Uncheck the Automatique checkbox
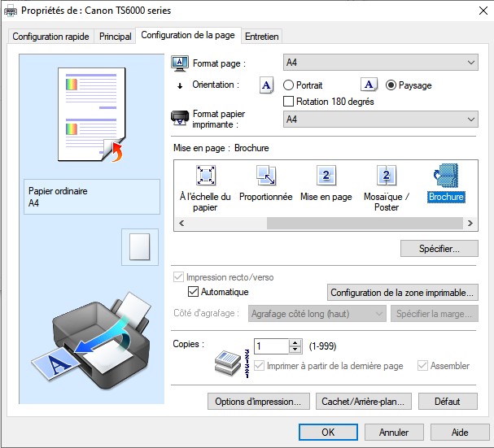This screenshot has height=448, width=494. (193, 292)
